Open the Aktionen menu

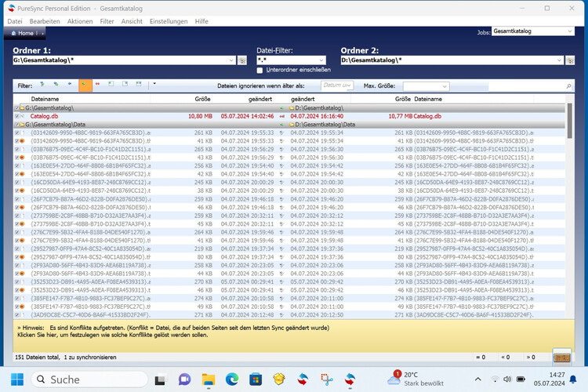[x=80, y=21]
